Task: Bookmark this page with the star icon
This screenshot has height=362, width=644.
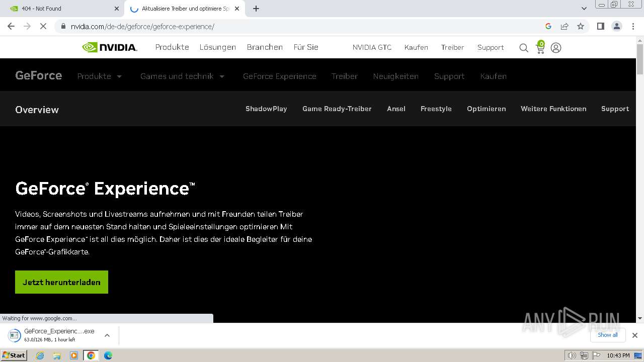Action: click(x=581, y=26)
